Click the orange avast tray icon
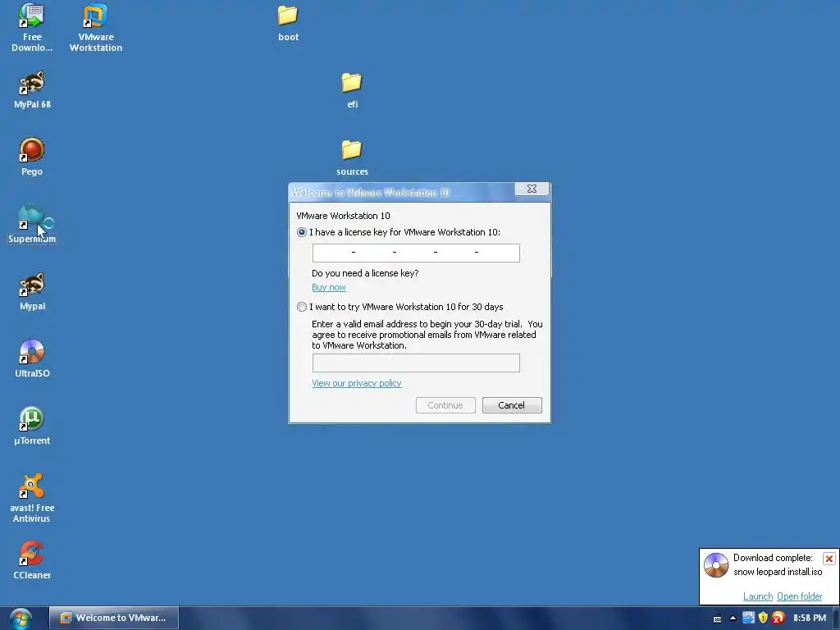 (778, 618)
